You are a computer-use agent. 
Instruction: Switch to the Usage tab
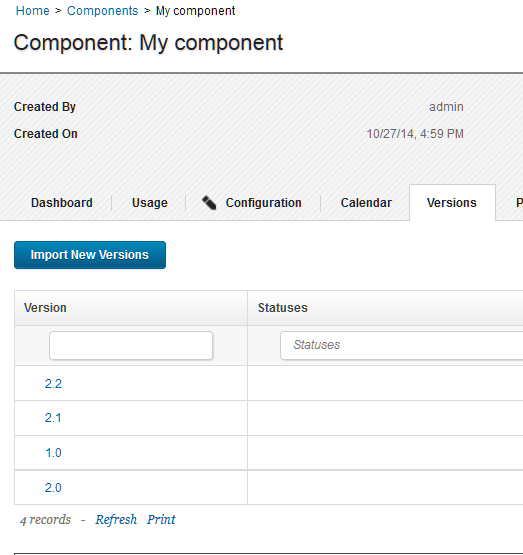[x=150, y=203]
